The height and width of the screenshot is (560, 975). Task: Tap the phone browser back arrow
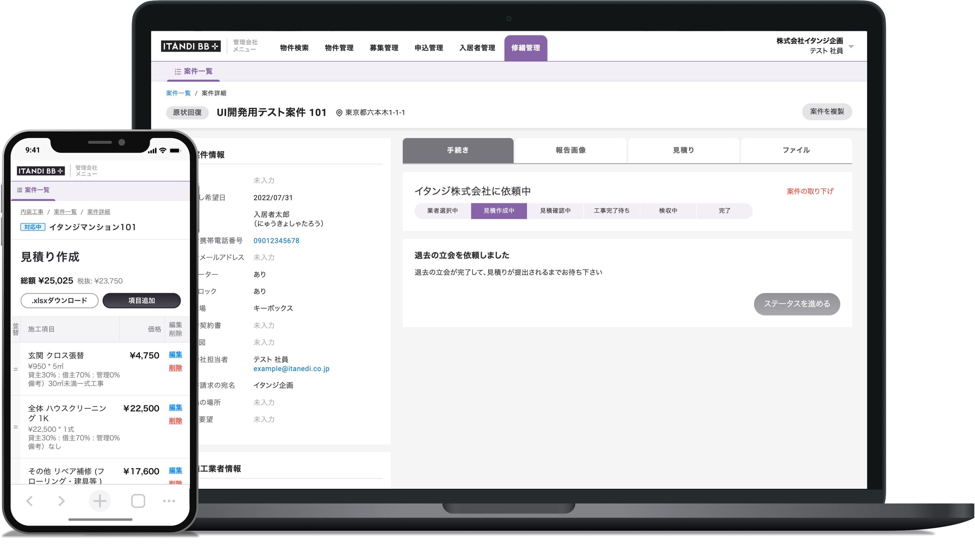pos(29,501)
